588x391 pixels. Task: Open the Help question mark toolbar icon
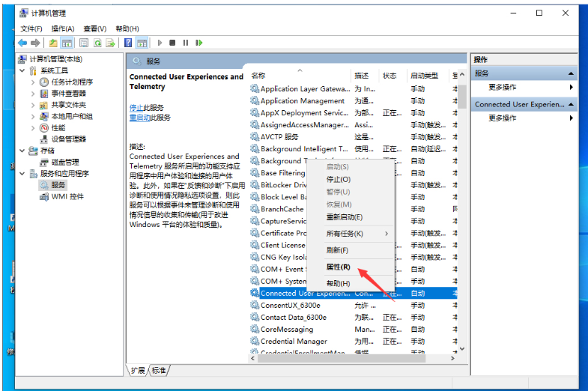pyautogui.click(x=128, y=43)
